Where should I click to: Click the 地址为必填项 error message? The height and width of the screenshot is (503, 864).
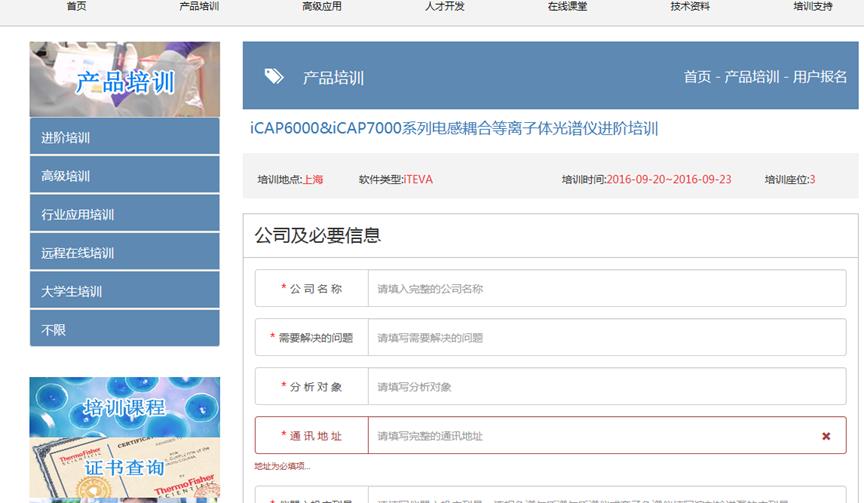[282, 466]
